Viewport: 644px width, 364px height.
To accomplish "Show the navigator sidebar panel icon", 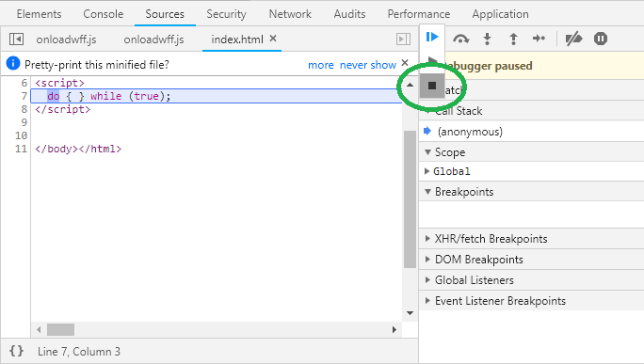I will coord(16,39).
